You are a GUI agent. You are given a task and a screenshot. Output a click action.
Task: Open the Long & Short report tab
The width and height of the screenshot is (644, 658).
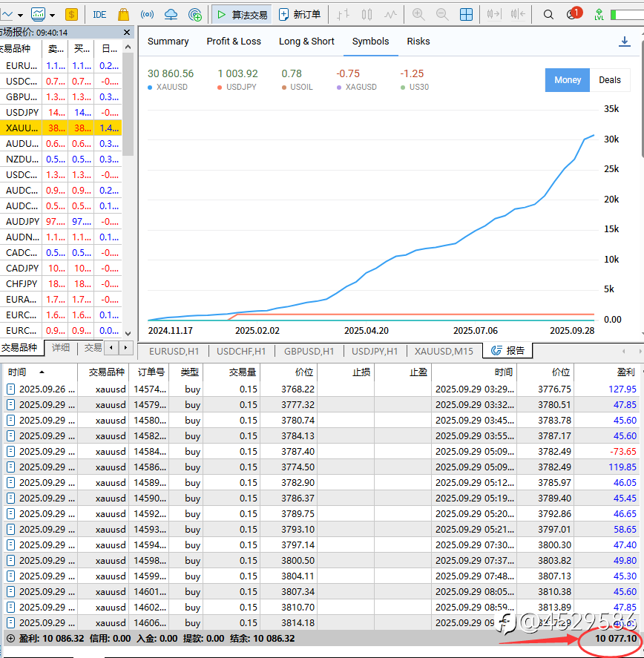pos(306,41)
